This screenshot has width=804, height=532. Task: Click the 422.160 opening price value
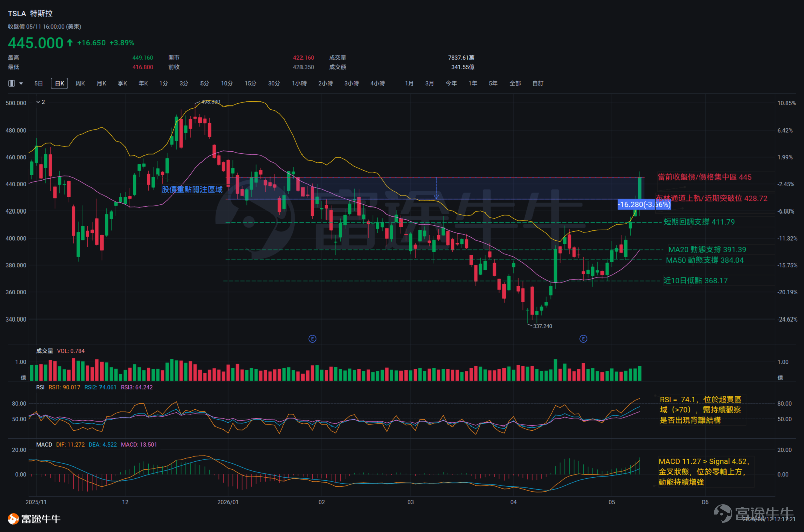pos(304,58)
